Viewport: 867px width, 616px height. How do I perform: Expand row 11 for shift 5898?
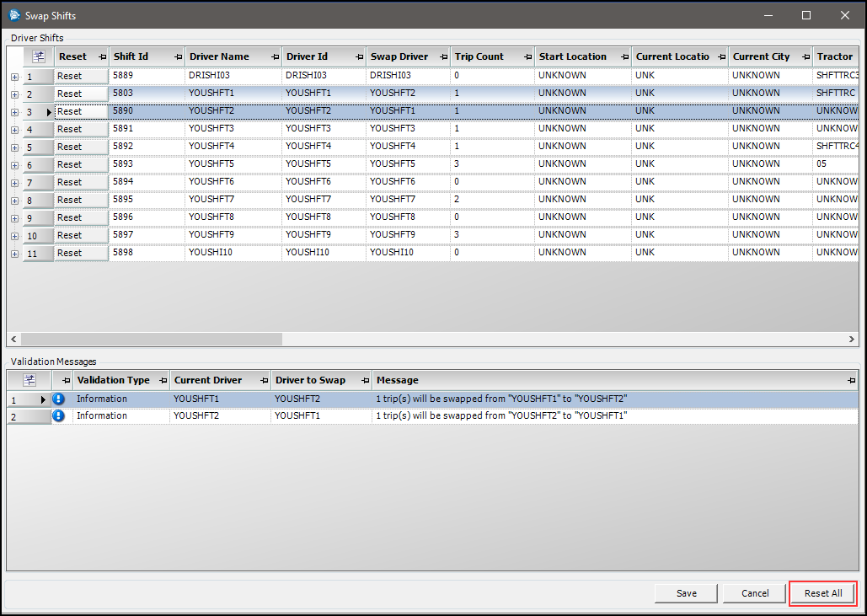(x=15, y=254)
